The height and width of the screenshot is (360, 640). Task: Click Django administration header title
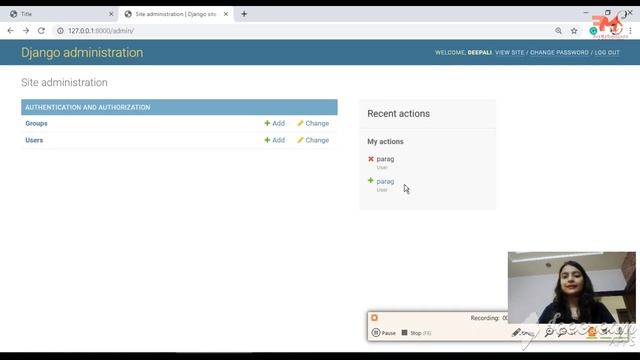point(82,52)
